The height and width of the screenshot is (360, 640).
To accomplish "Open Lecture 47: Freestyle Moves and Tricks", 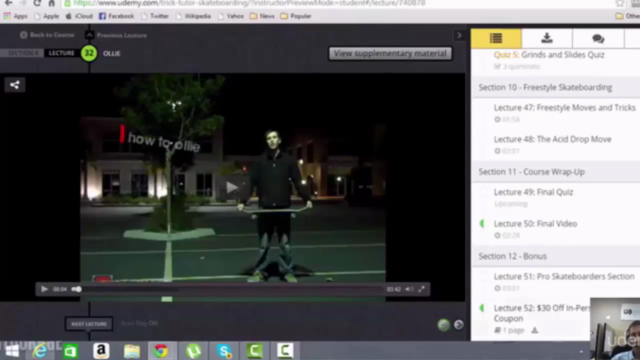I will point(565,108).
